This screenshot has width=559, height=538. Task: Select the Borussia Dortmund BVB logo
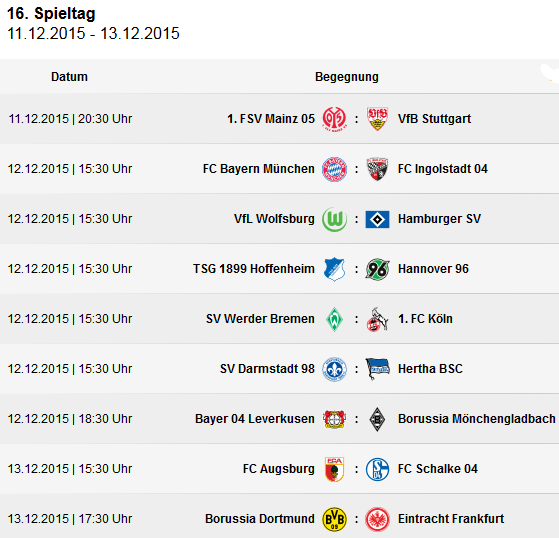click(x=334, y=519)
